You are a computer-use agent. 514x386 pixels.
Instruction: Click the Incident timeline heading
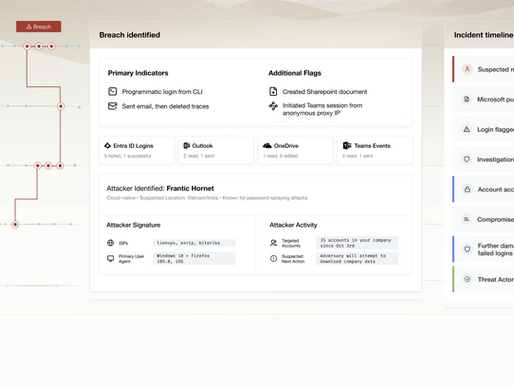pos(484,35)
